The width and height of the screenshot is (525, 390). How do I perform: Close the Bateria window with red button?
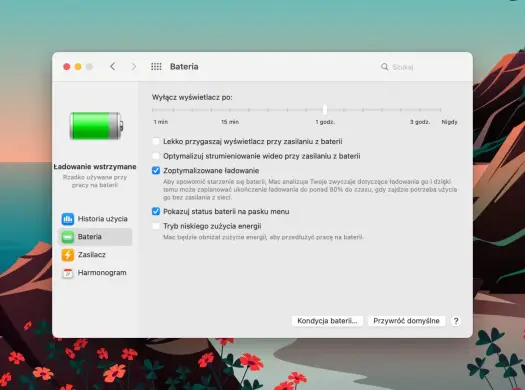coord(67,67)
